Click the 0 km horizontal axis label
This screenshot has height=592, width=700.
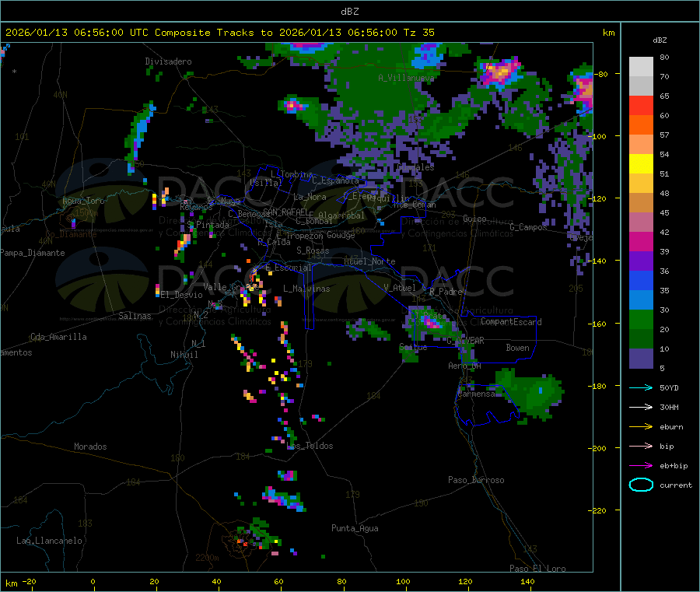coord(93,581)
